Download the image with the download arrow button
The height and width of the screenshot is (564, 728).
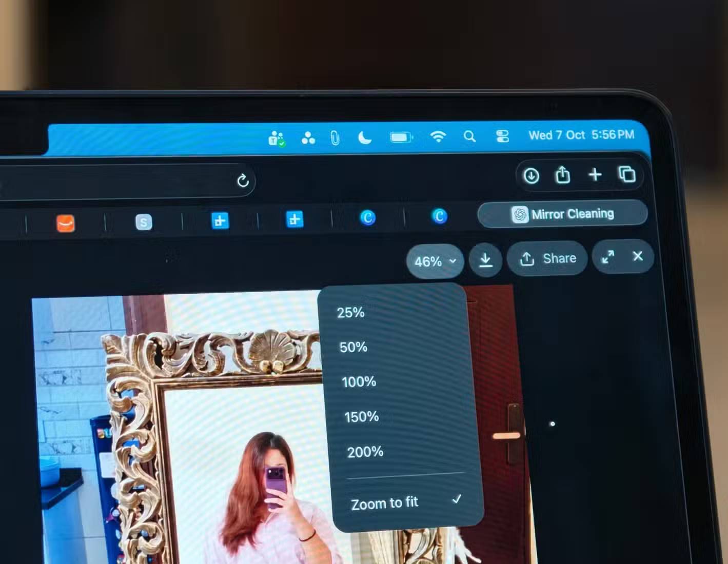[485, 260]
